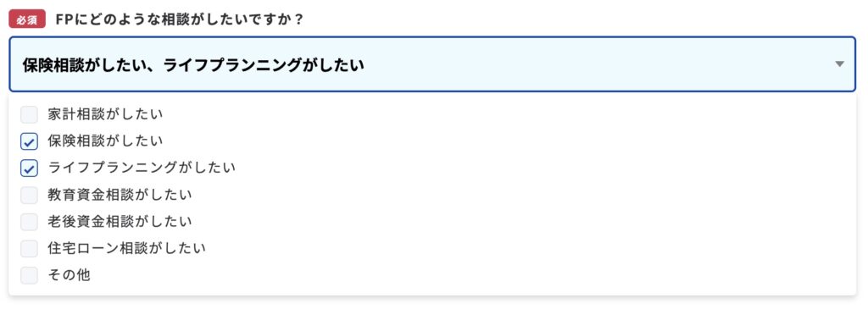This screenshot has height=309, width=868.
Task: Click selected text 保険相談がしたい、ライフプランニングがしたい
Action: 193,65
